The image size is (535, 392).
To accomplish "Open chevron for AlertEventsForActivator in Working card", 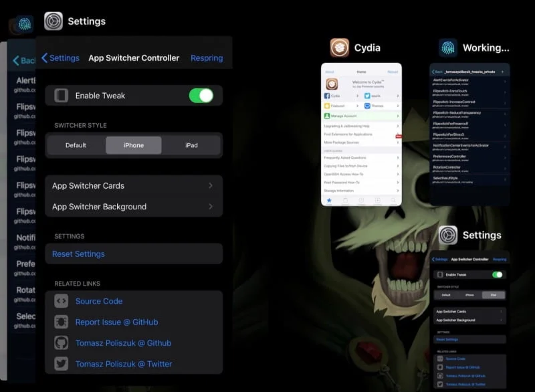I will click(x=505, y=82).
